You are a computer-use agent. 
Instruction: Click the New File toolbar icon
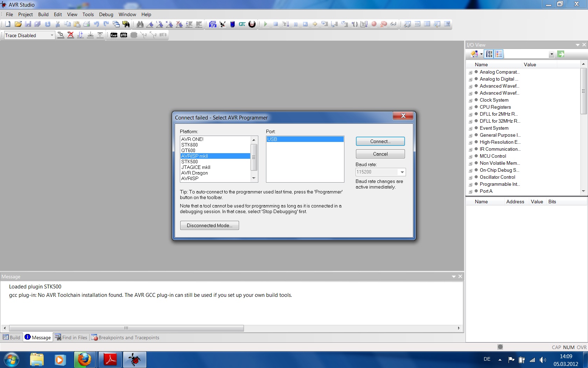[x=8, y=24]
